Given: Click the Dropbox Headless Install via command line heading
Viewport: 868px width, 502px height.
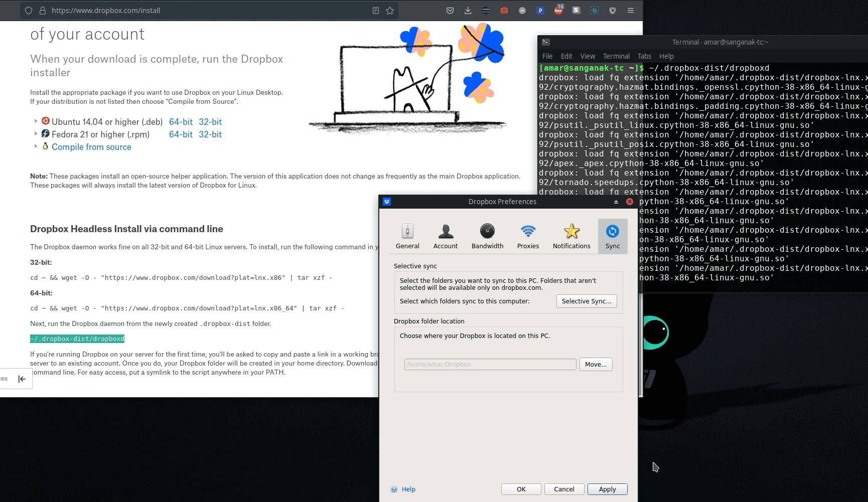Looking at the screenshot, I should click(x=126, y=229).
